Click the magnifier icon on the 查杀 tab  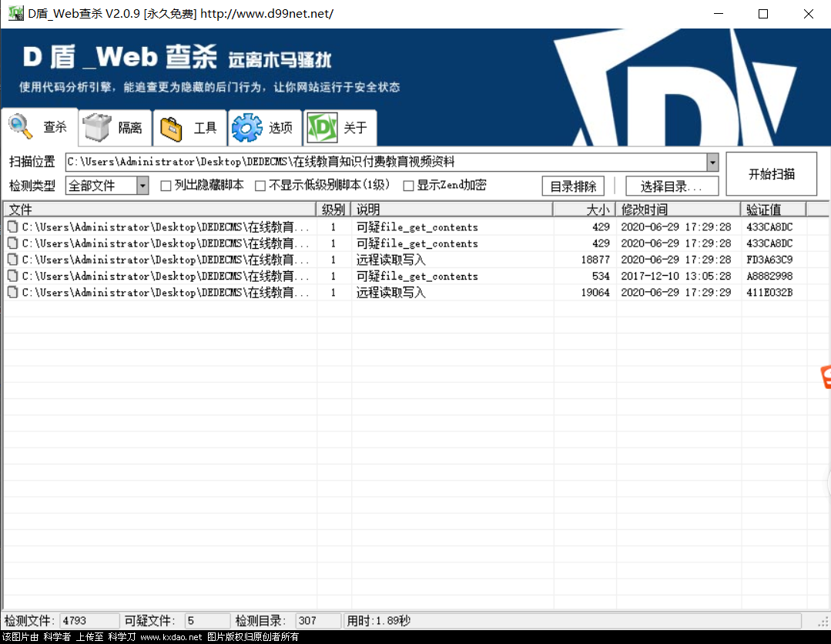20,126
